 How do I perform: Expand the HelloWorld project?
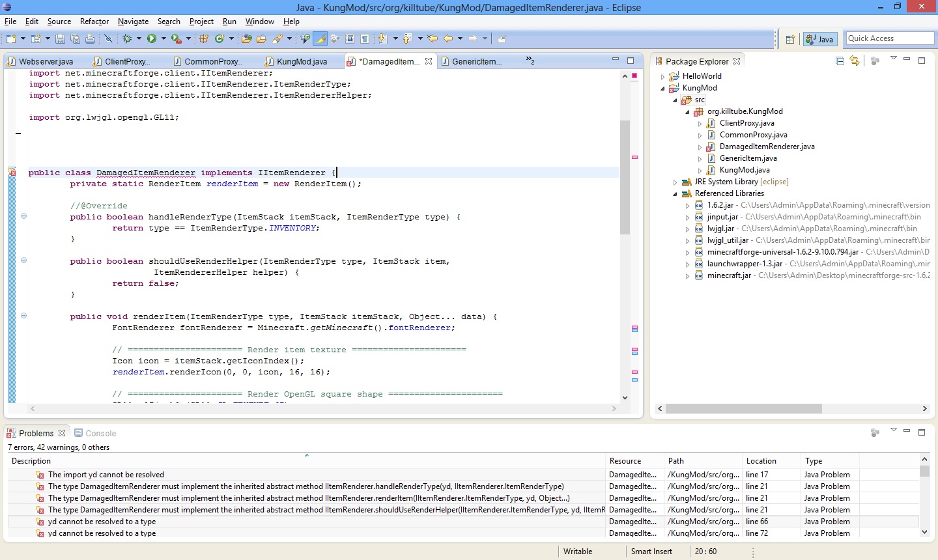pos(663,77)
